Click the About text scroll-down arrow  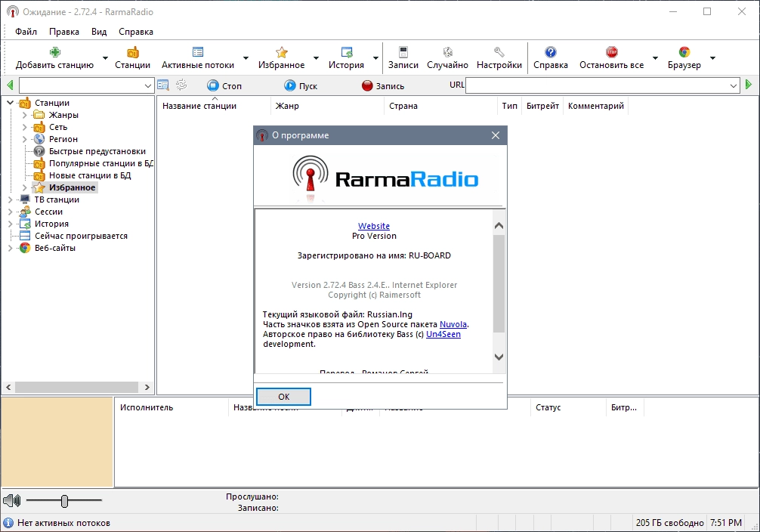coord(499,357)
